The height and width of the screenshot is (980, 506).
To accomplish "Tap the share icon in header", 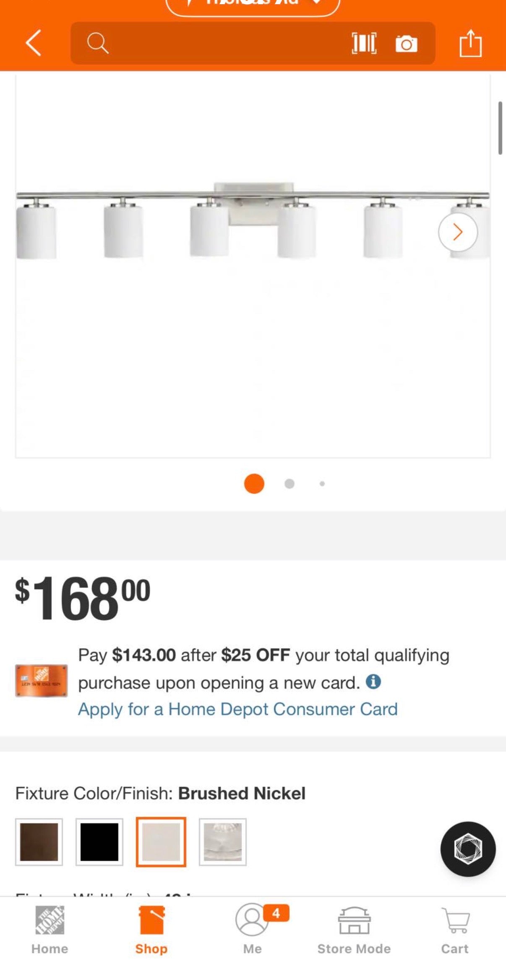I will pos(471,43).
